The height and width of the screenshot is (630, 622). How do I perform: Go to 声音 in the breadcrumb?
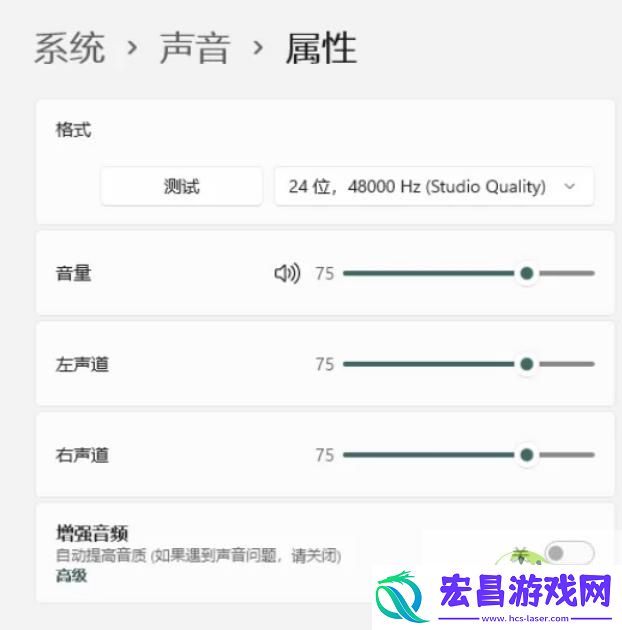click(195, 48)
